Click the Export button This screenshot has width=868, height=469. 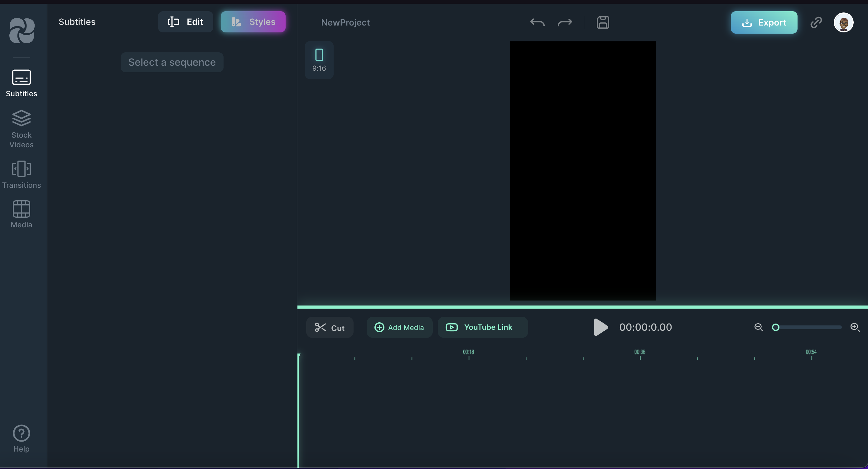(x=764, y=22)
